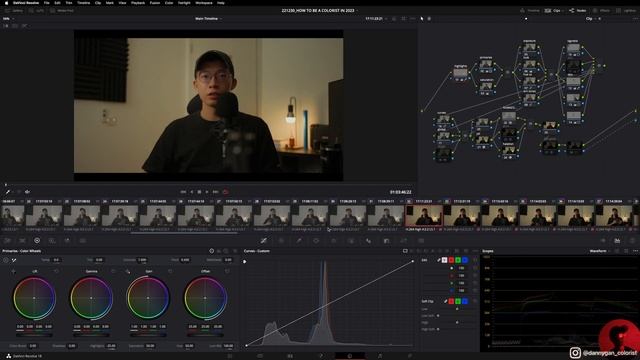Open the Tracker palette
This screenshot has width=640, height=360.
(334, 241)
